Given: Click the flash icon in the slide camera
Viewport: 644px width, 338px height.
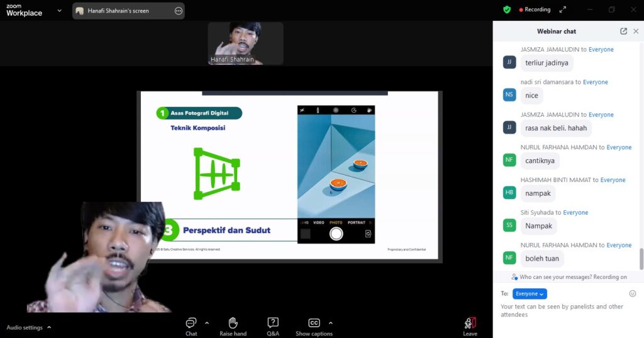Looking at the screenshot, I should pos(303,110).
